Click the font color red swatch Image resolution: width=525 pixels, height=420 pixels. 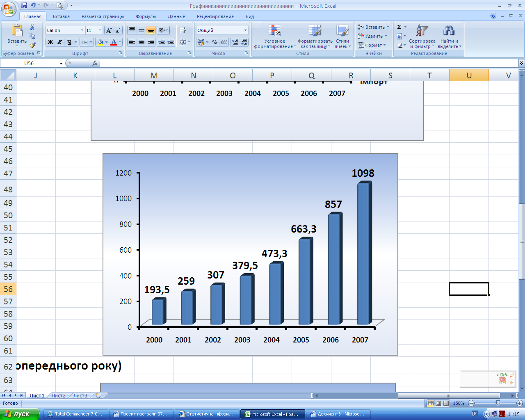point(114,42)
